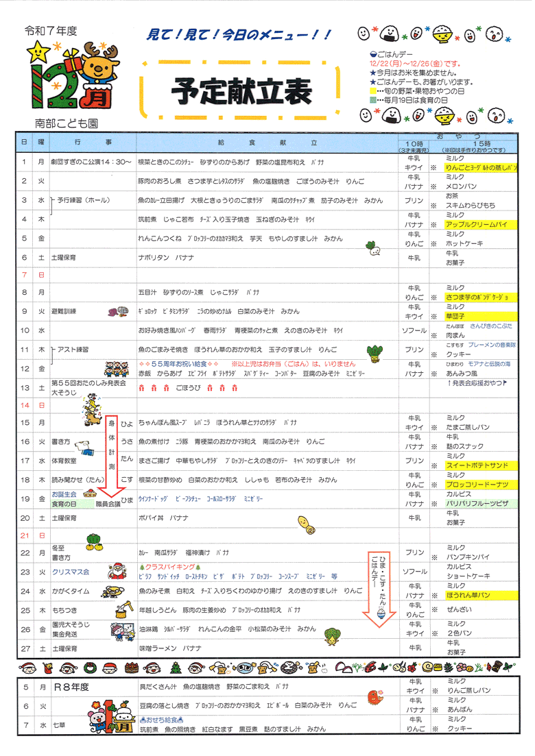Click the red bird illustration in January menu

pyautogui.click(x=374, y=698)
